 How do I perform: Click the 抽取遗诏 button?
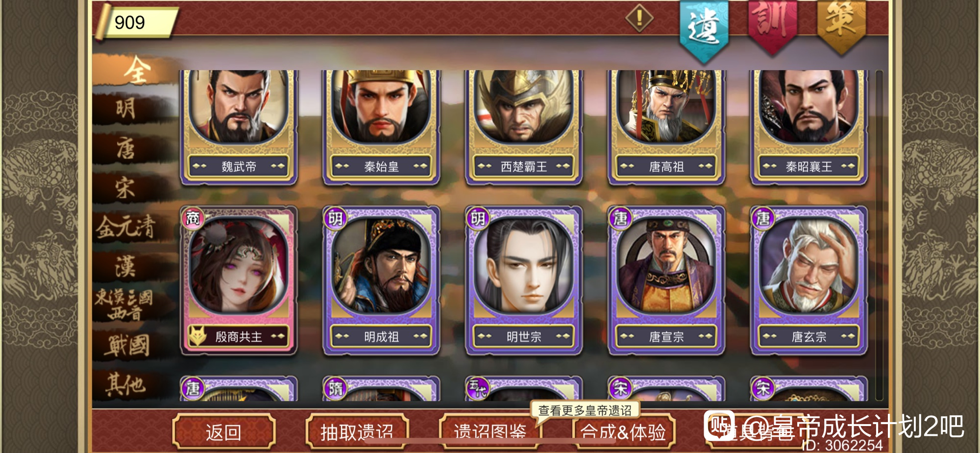(x=357, y=432)
